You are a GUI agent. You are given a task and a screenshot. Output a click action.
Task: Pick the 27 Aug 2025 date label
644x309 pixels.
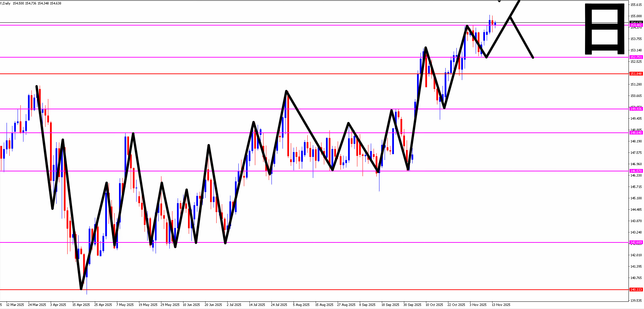[x=346, y=305]
